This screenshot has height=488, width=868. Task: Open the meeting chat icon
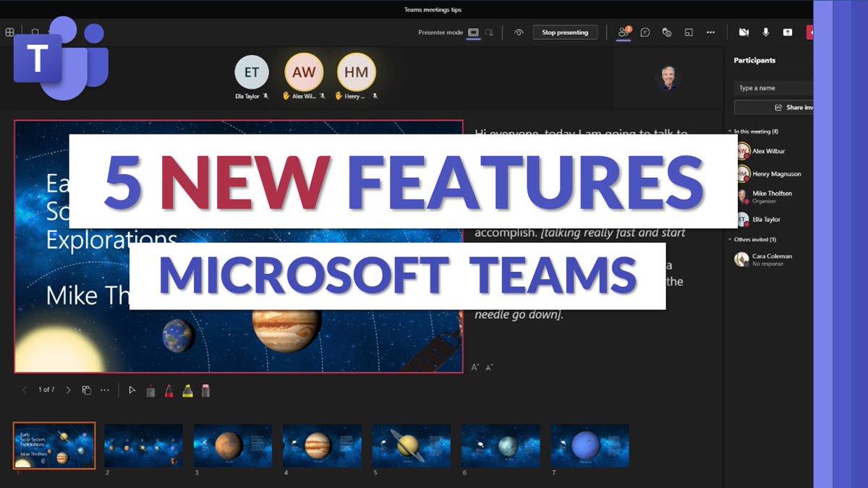(645, 33)
